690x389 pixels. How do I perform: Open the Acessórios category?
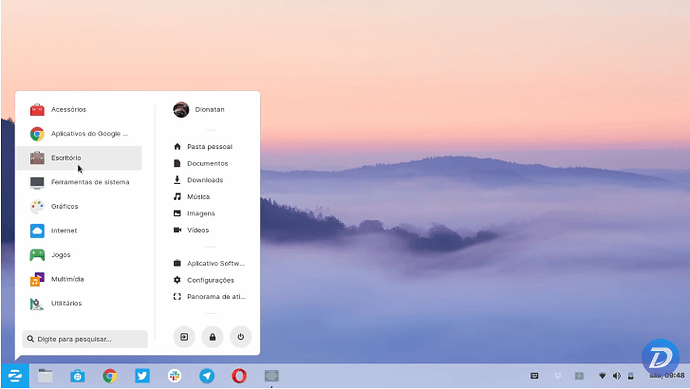coord(79,110)
